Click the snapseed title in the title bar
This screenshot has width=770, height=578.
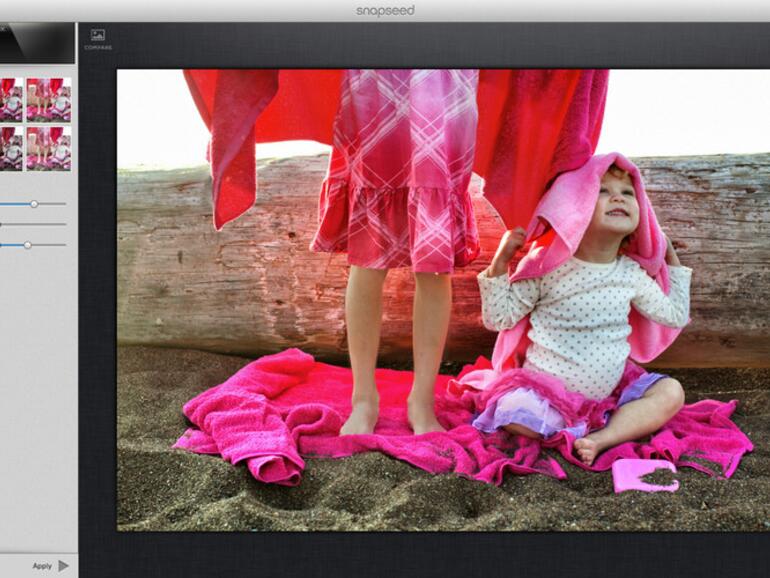click(x=385, y=11)
